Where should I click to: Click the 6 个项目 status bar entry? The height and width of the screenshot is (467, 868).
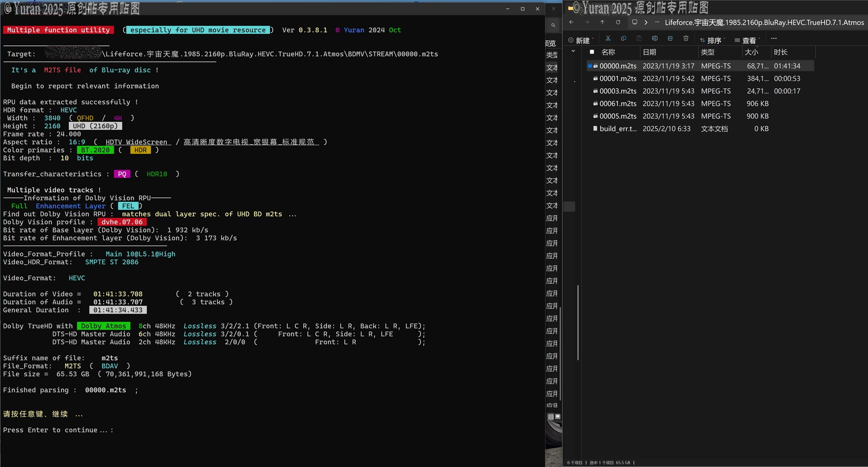pyautogui.click(x=575, y=462)
